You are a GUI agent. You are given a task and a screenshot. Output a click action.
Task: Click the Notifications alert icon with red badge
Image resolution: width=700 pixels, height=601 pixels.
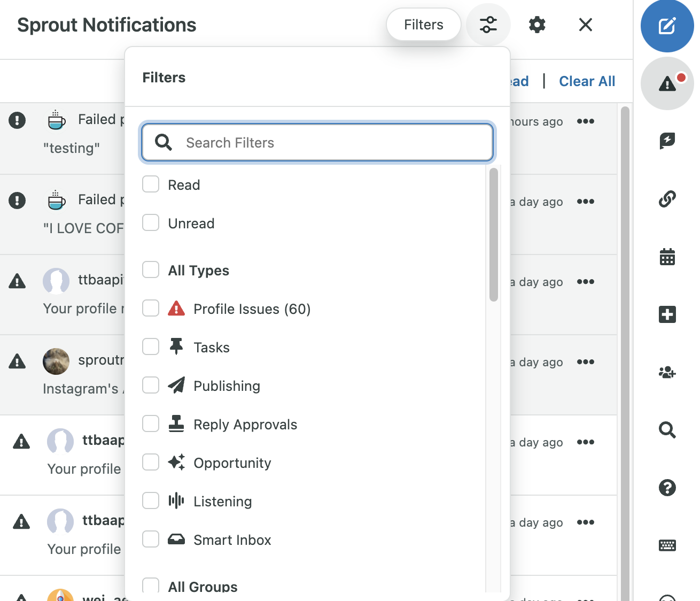(x=667, y=83)
